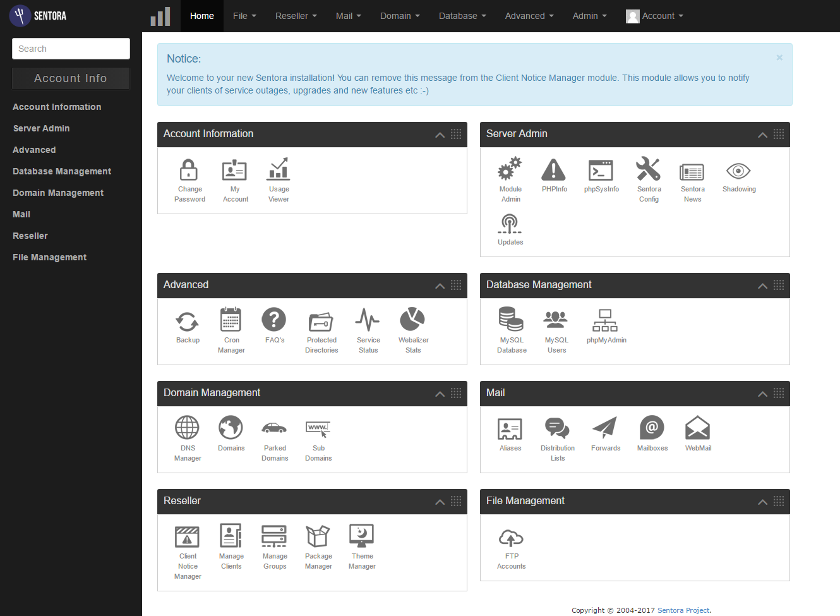Open the Sub Domains icon

pyautogui.click(x=318, y=430)
